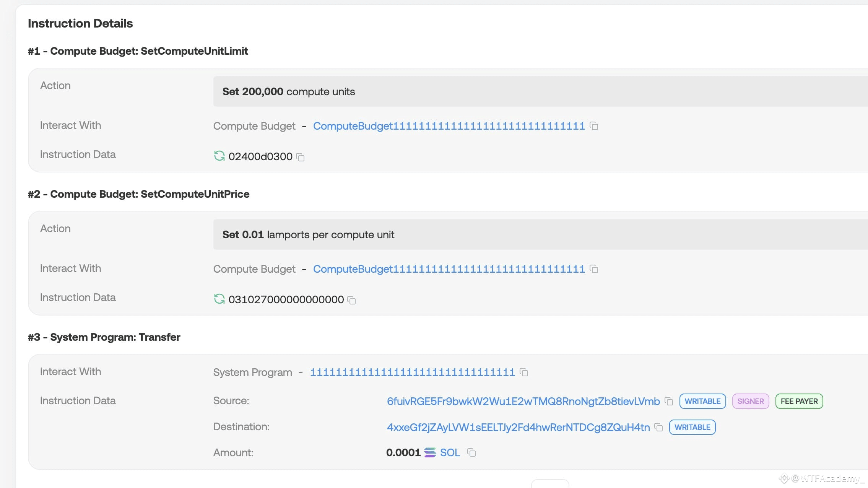The image size is (868, 488).
Task: Click the WRITABLE badge on Destination row
Action: (692, 427)
